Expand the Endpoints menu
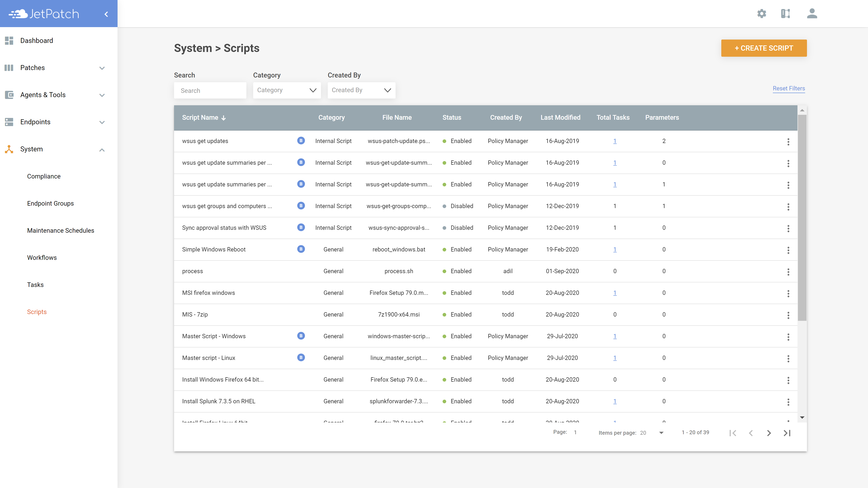The image size is (868, 488). (x=102, y=122)
